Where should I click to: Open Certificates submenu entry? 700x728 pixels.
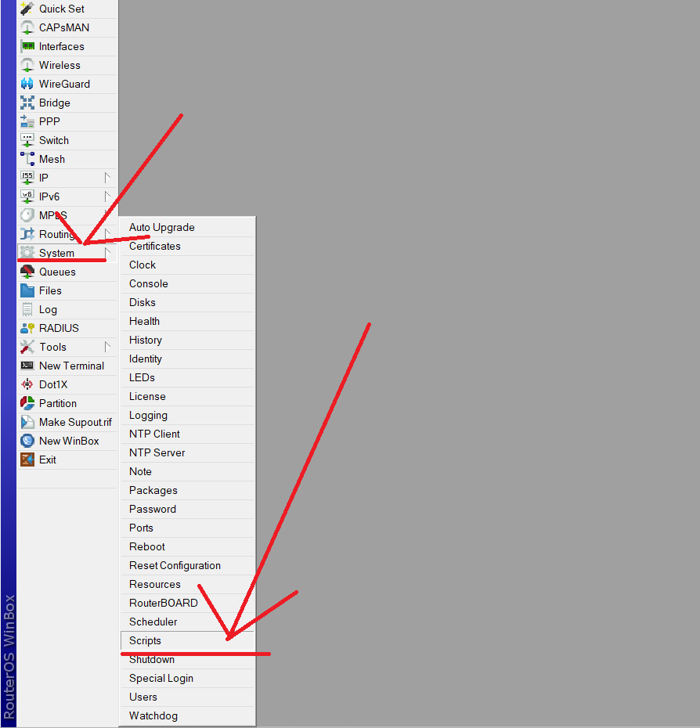(x=188, y=246)
